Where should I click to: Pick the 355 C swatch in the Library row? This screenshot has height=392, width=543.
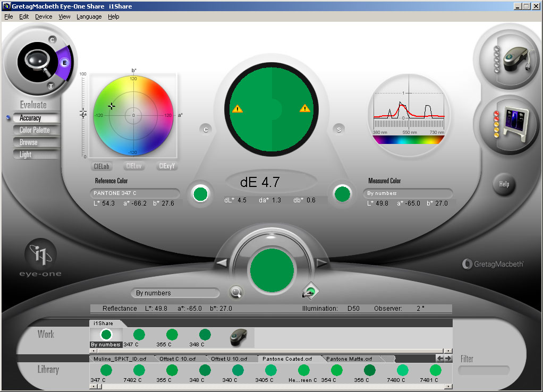tap(172, 370)
